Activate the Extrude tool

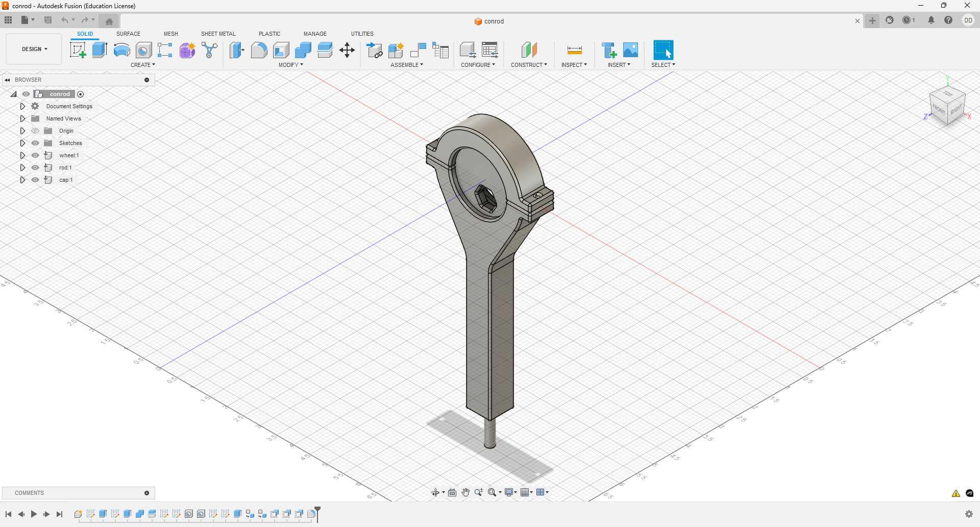pos(99,50)
